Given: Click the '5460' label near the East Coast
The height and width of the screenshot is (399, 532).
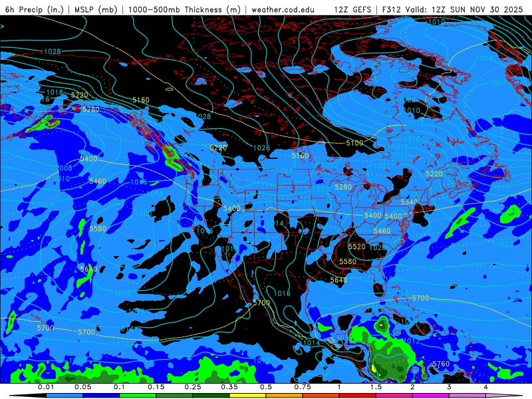Looking at the screenshot, I should [382, 231].
